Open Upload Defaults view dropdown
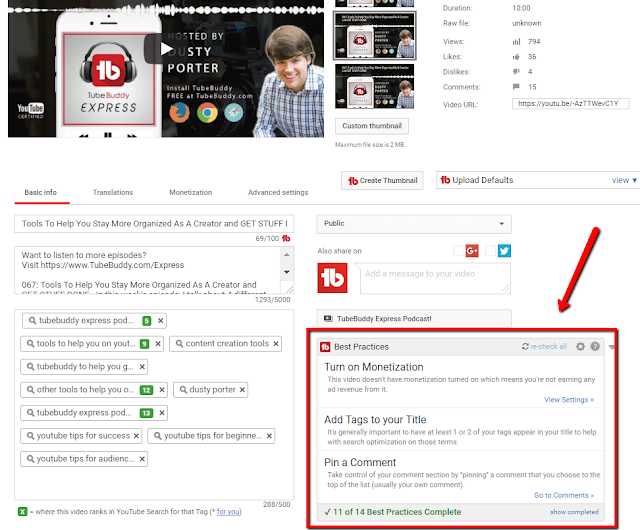Image resolution: width=640 pixels, height=530 pixels. [624, 180]
